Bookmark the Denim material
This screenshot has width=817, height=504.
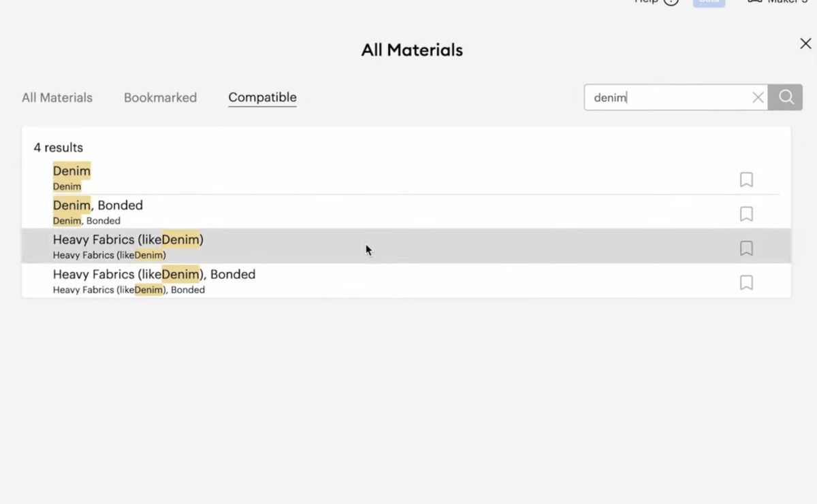tap(746, 180)
